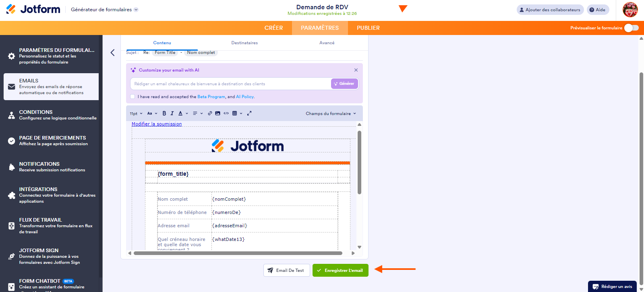Click the text color A icon

tap(180, 113)
